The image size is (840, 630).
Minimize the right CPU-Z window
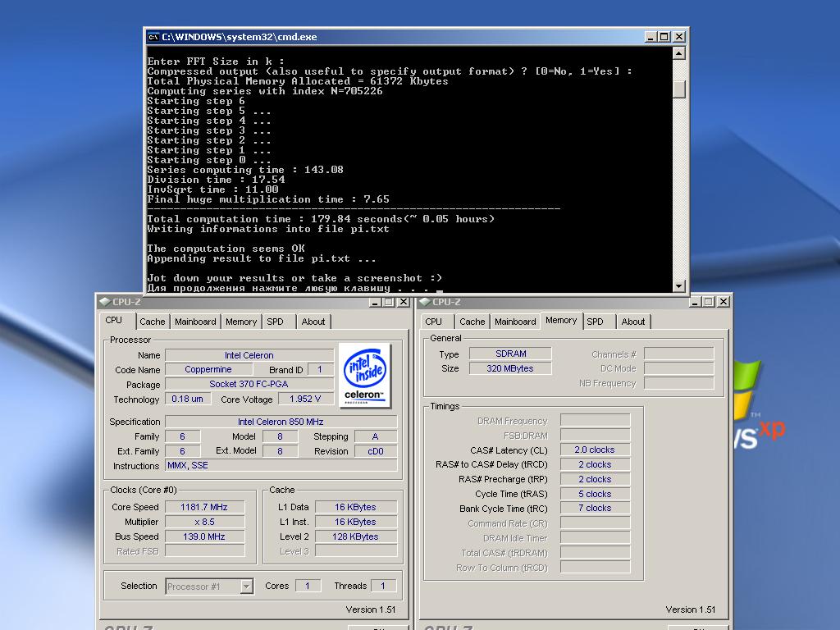(x=695, y=302)
